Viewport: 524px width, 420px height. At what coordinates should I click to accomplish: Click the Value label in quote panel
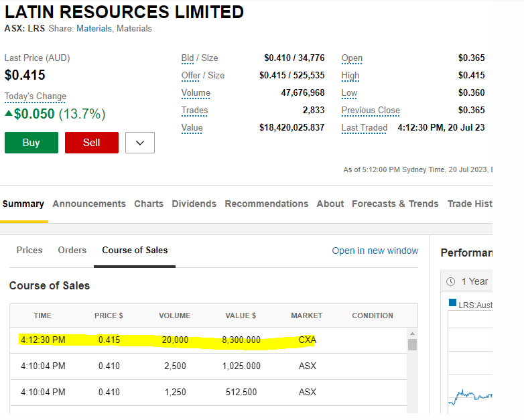192,128
